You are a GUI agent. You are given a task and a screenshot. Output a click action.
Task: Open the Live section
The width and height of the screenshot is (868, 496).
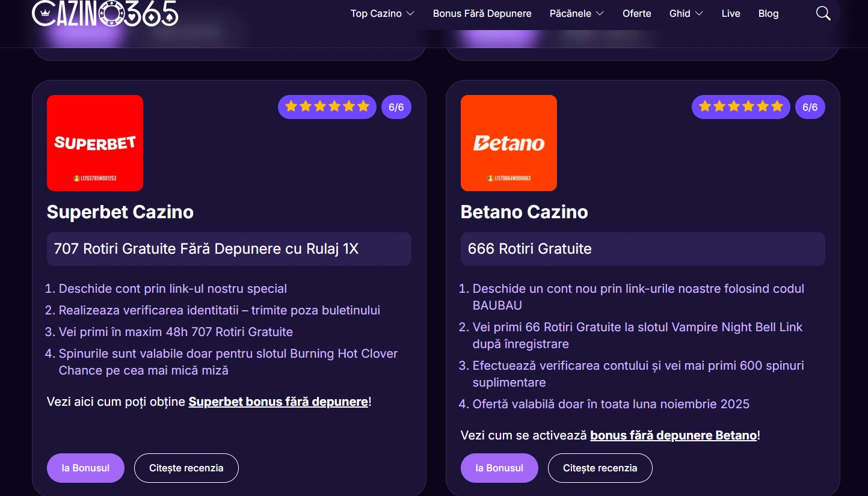click(x=731, y=13)
